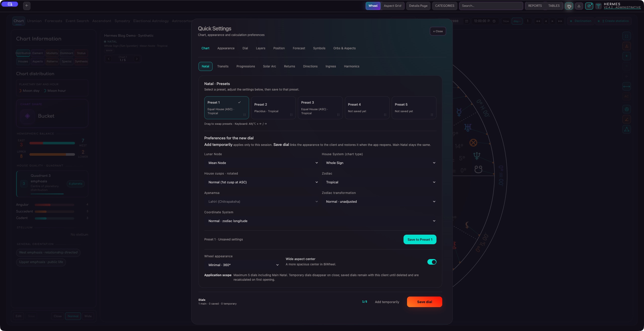Screen dimensions: 644x331
Task: Click the single step forward playback arrow
Action: tap(552, 21)
